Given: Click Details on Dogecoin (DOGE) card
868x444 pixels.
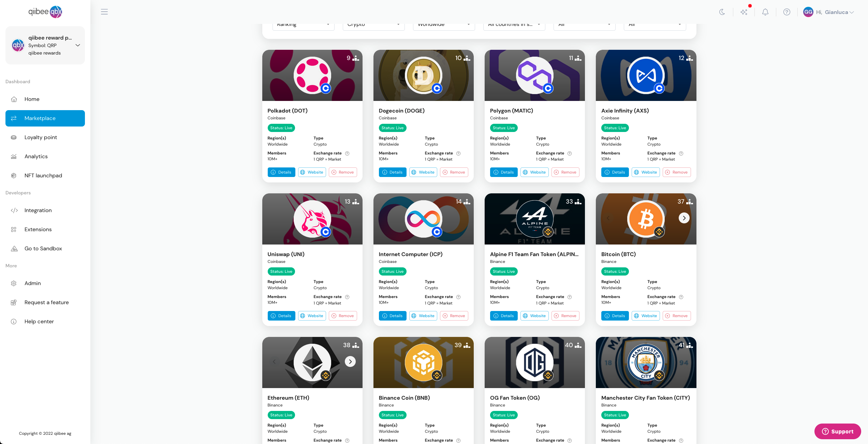Looking at the screenshot, I should [x=392, y=172].
